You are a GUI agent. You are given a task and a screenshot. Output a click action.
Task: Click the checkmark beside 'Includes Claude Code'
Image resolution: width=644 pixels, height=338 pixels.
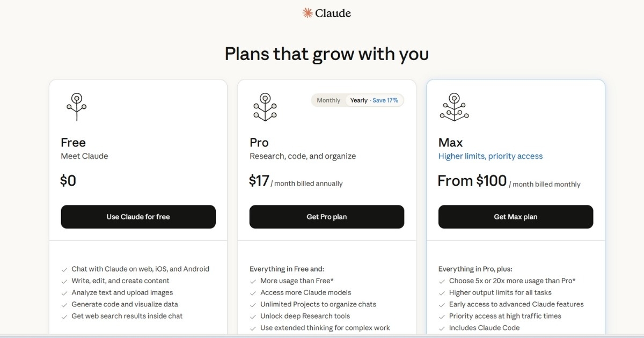pyautogui.click(x=441, y=328)
